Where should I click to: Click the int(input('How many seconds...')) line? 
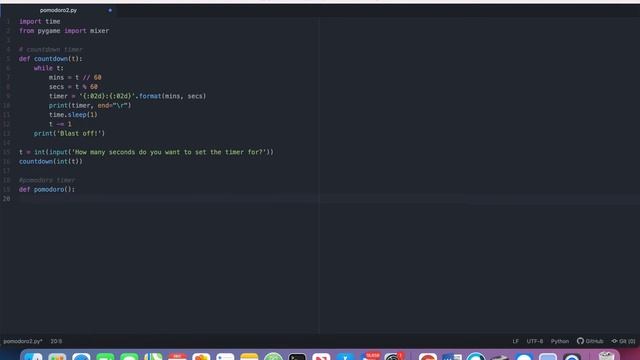click(146, 152)
